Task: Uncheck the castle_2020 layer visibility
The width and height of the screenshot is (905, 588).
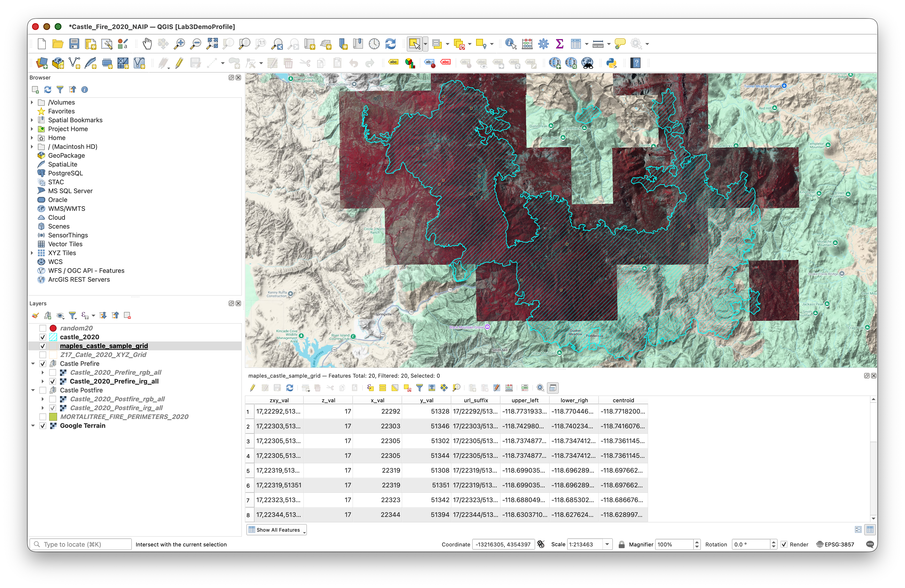Action: pos(43,337)
